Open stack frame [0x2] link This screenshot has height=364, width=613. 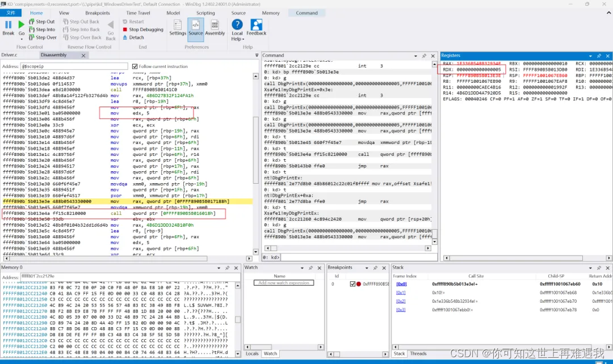click(x=401, y=301)
